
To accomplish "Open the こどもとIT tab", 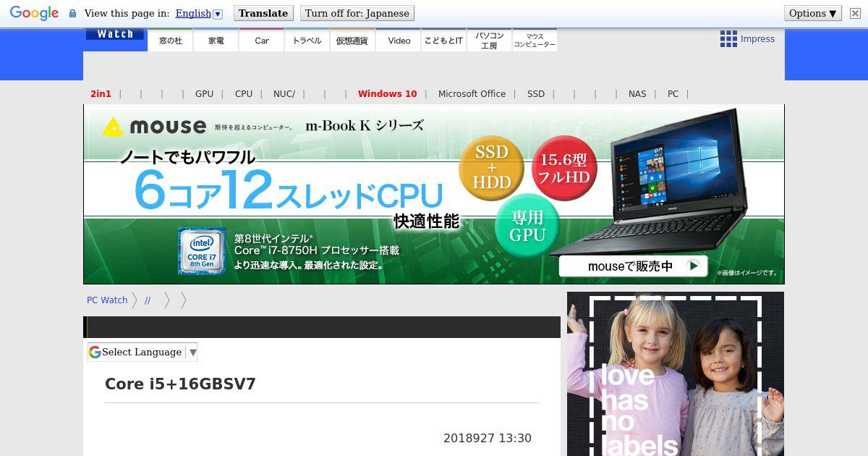I will [443, 41].
